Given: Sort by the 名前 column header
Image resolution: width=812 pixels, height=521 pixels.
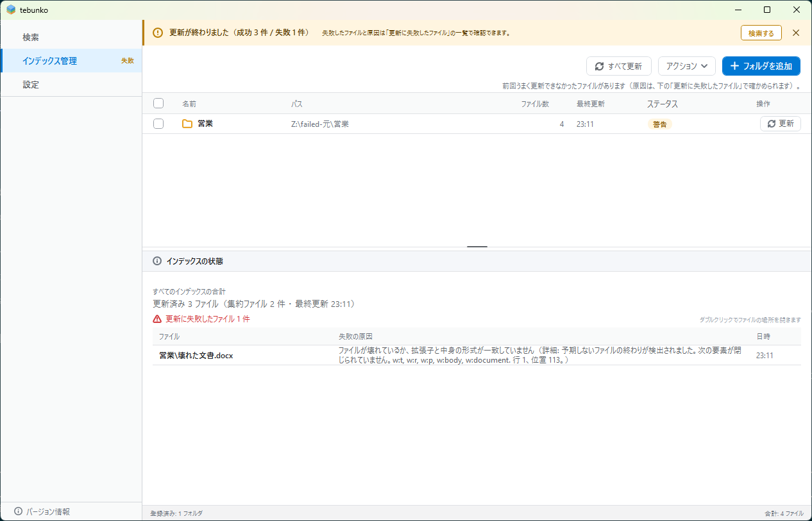Looking at the screenshot, I should click(189, 104).
